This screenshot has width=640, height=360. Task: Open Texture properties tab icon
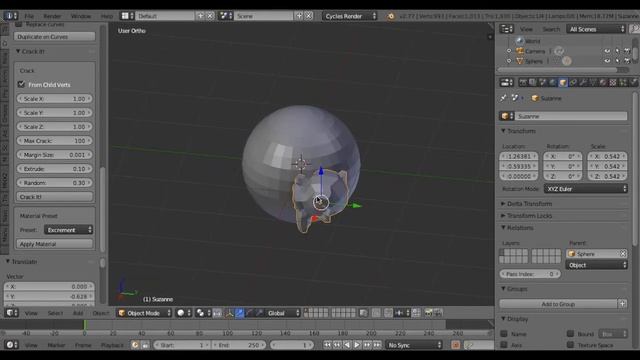click(x=613, y=82)
